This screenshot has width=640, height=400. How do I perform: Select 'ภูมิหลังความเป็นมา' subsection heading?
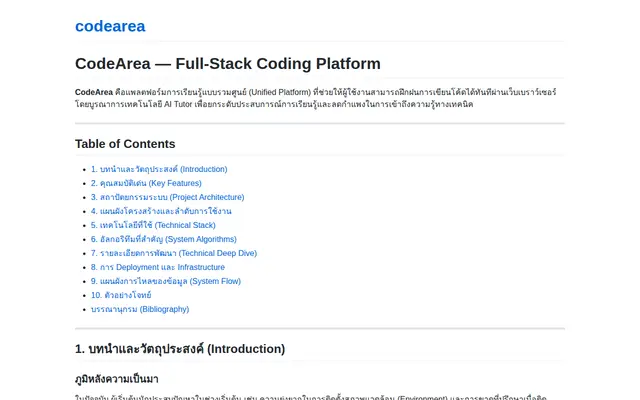click(117, 379)
